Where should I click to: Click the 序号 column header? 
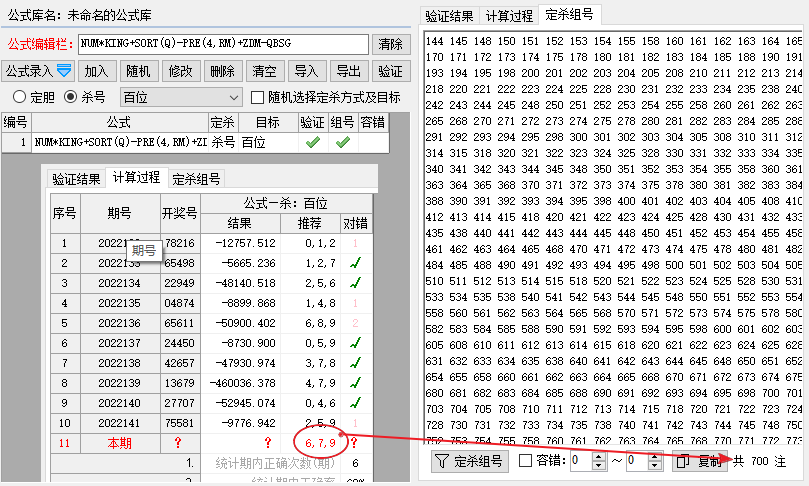65,213
